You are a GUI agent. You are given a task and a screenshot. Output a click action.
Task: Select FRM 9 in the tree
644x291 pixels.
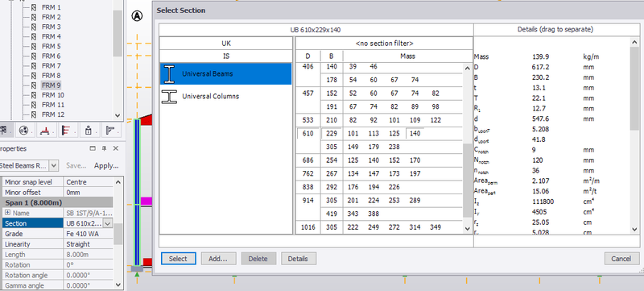(x=52, y=85)
